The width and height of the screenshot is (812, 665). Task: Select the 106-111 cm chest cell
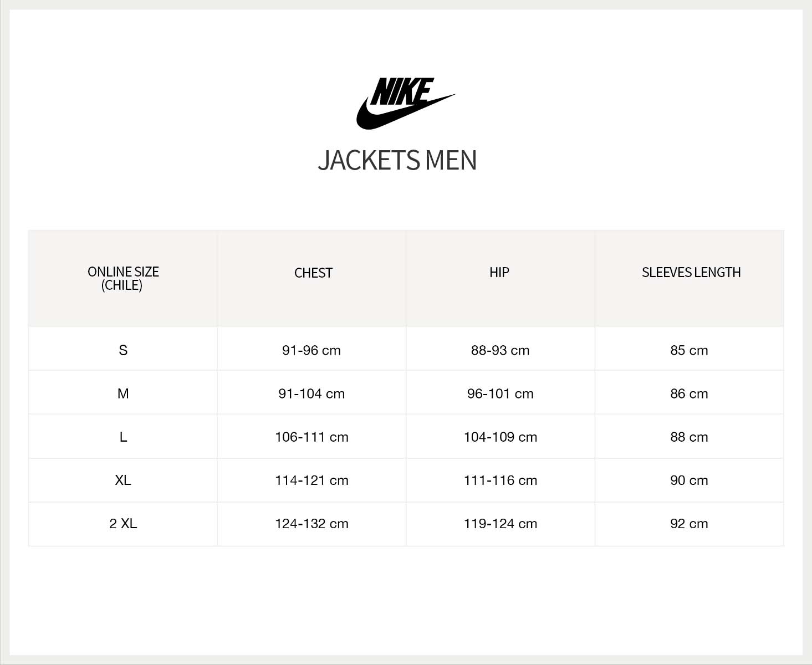311,437
